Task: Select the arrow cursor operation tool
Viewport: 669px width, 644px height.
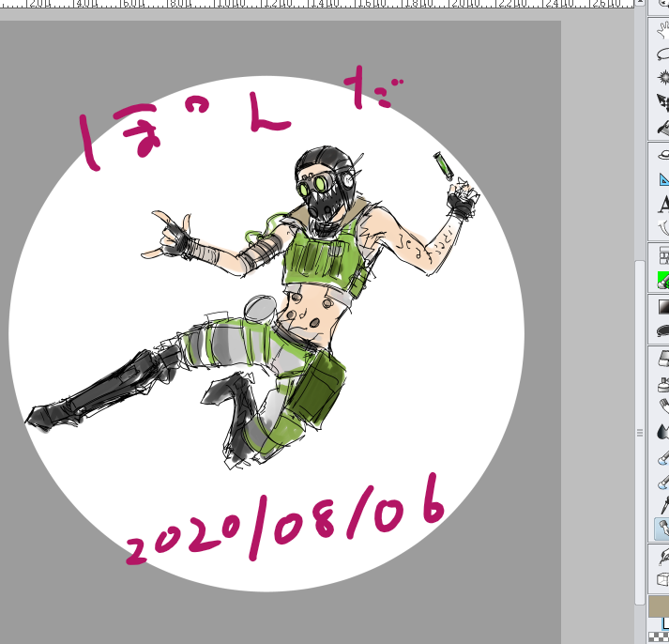Action: tap(663, 102)
